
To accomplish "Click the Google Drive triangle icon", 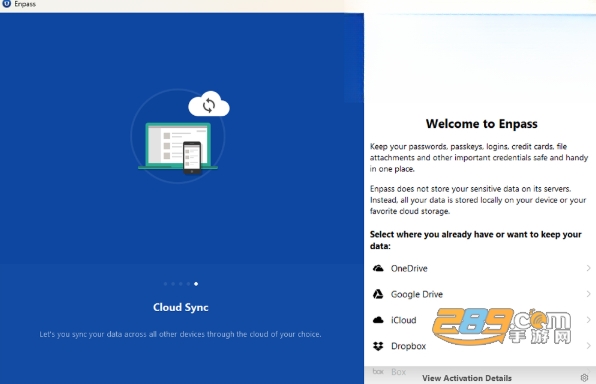I will (x=378, y=294).
